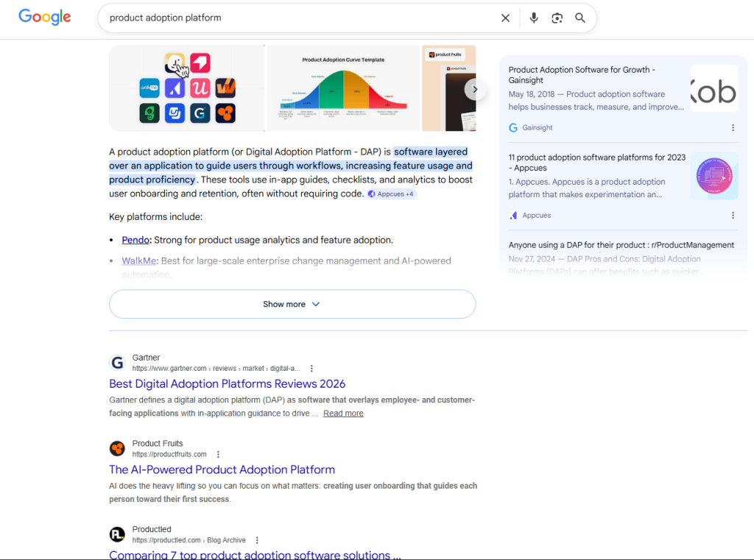754x560 pixels.
Task: Clear the search query with X
Action: click(505, 18)
